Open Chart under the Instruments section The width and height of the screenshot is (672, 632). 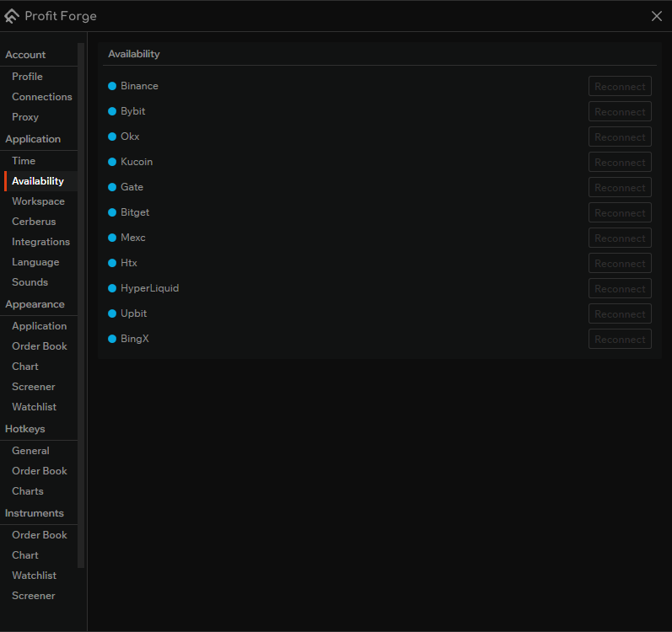pos(39,555)
